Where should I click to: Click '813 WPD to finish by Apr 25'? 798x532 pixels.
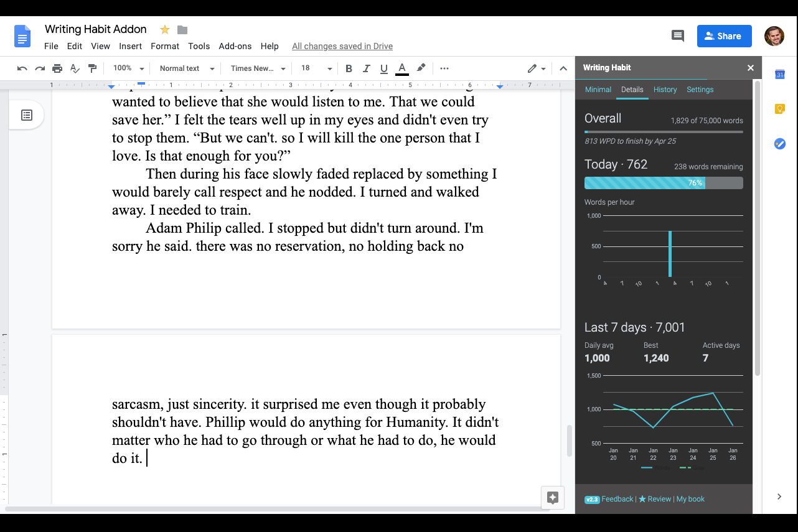click(630, 141)
